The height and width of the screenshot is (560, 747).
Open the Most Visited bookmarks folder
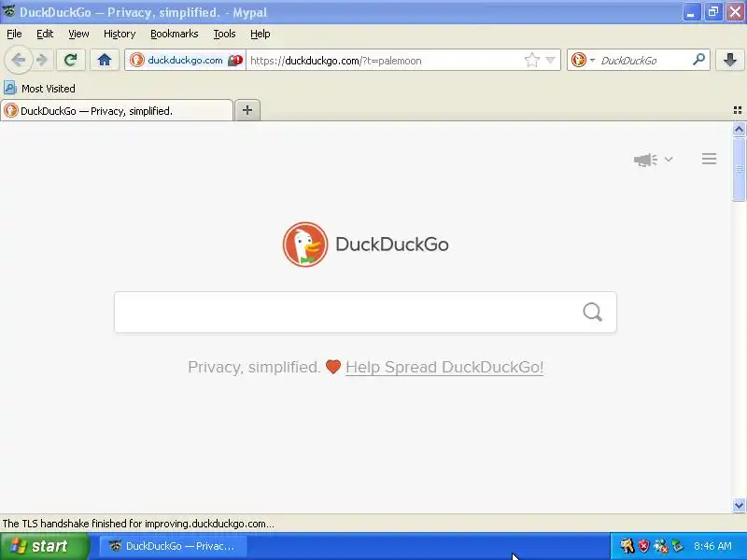tap(39, 89)
